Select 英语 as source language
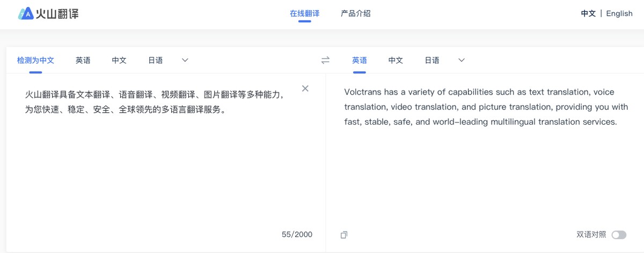 pos(83,60)
